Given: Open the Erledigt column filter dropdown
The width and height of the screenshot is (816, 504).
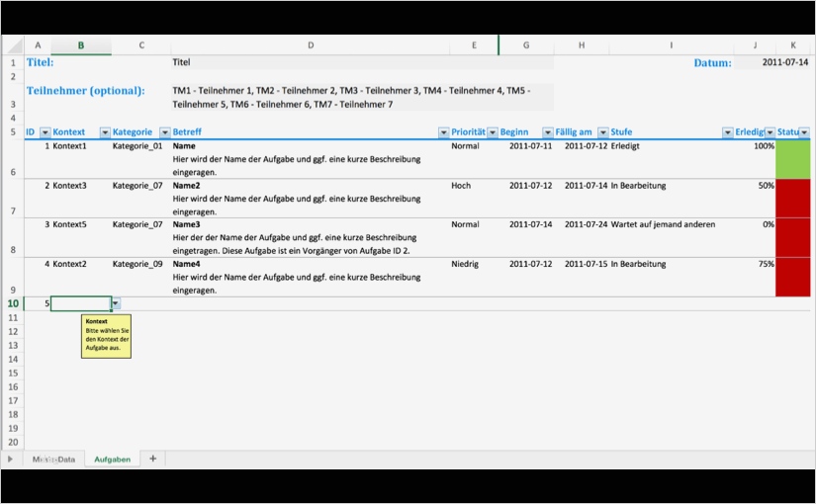Looking at the screenshot, I should click(x=770, y=132).
